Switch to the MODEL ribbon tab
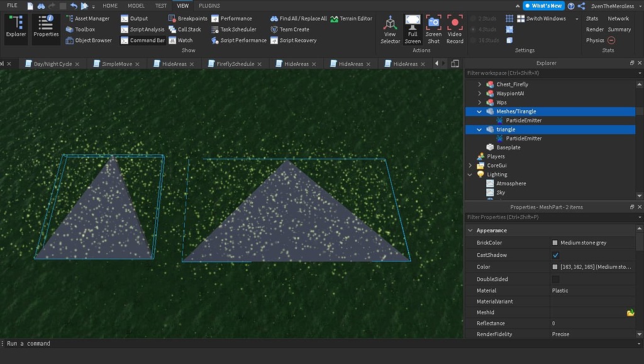The height and width of the screenshot is (364, 644). pos(136,6)
